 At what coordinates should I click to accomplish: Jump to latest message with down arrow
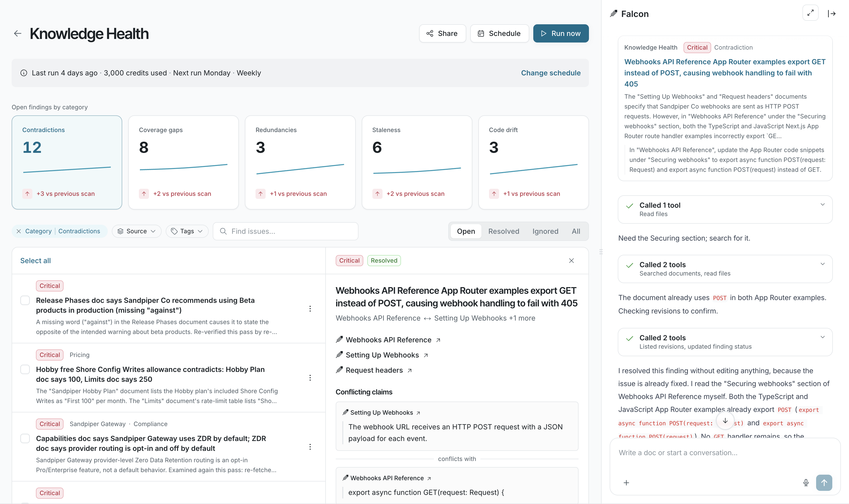[x=725, y=421]
